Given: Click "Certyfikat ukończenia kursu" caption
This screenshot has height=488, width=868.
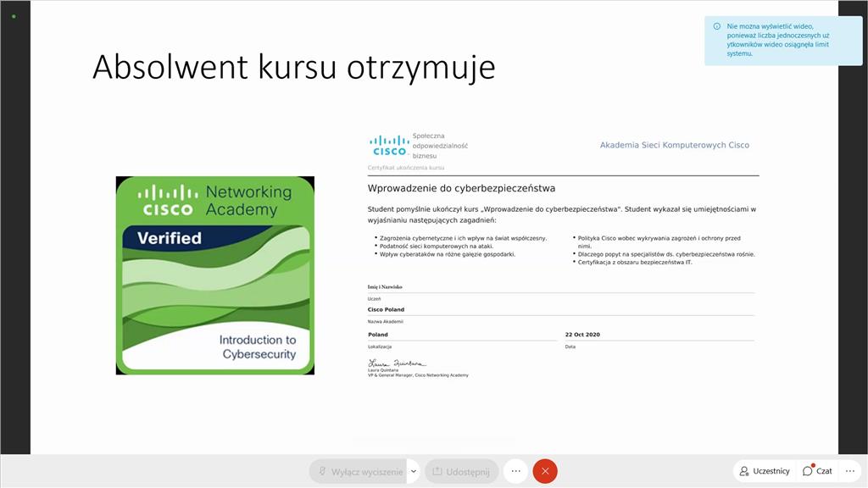Looking at the screenshot, I should [406, 168].
